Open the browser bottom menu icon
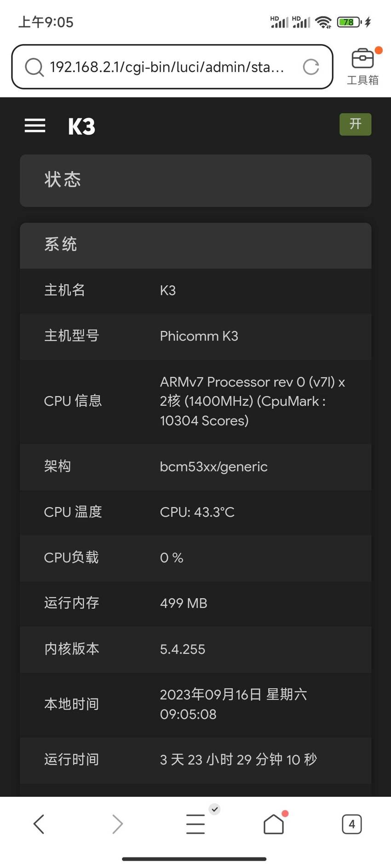 (x=195, y=824)
